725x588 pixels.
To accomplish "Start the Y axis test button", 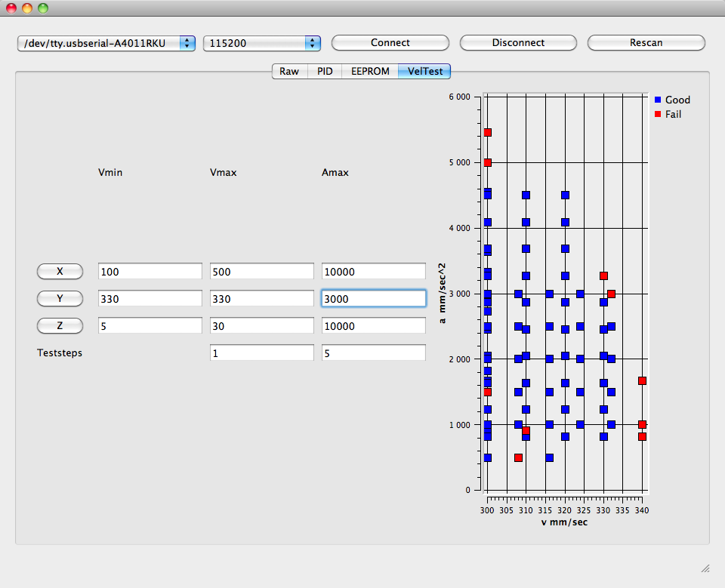I will click(x=60, y=299).
